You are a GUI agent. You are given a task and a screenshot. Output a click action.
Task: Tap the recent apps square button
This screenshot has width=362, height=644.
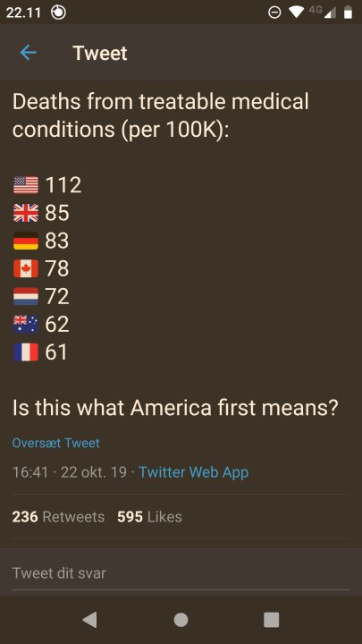[x=272, y=620]
